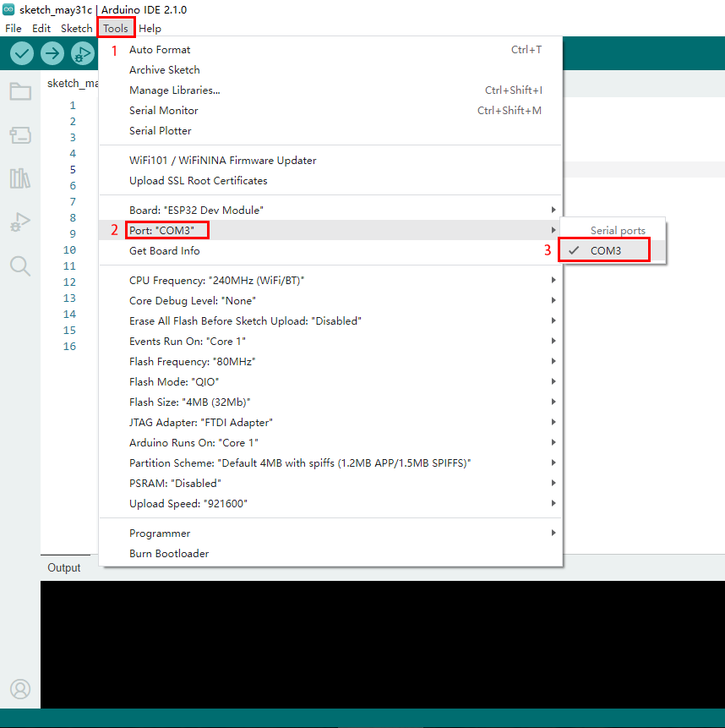Expand the Flash Mode "QIO" submenu

(x=330, y=381)
